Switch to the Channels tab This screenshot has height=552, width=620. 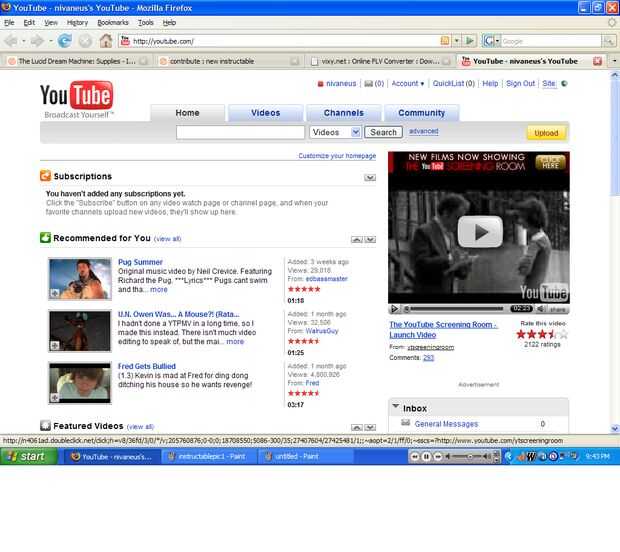344,113
